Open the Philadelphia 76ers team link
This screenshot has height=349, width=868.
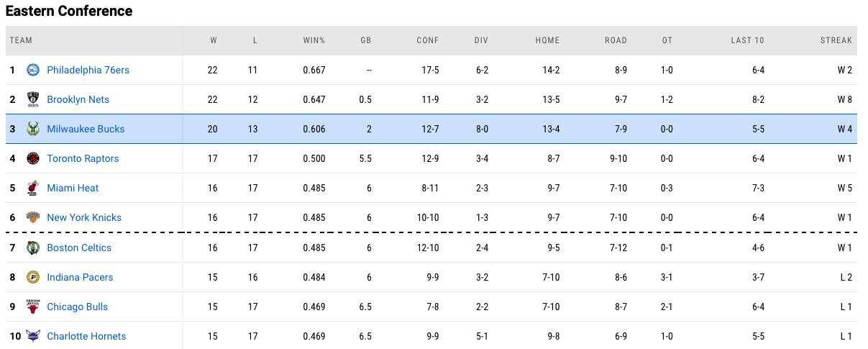(x=88, y=70)
